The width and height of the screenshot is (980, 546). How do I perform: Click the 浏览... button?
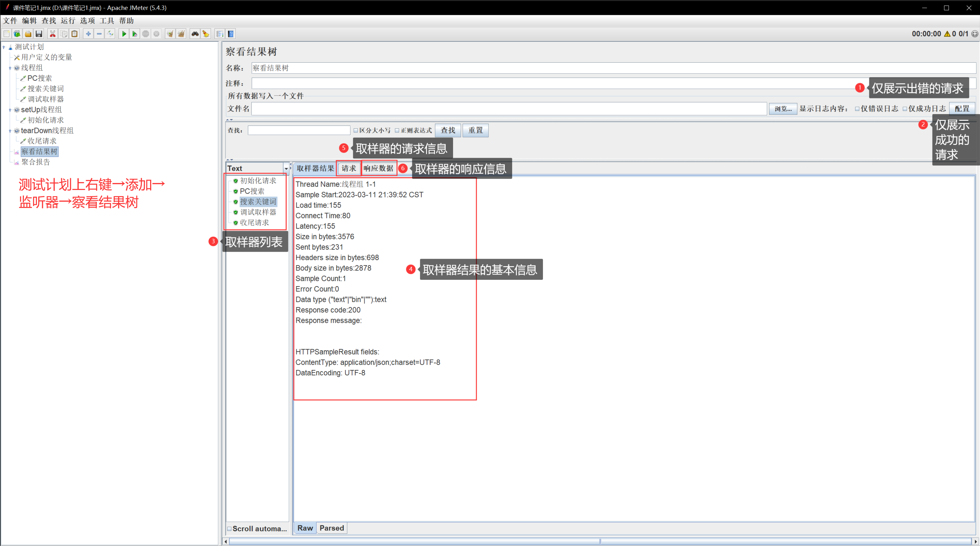click(x=783, y=109)
